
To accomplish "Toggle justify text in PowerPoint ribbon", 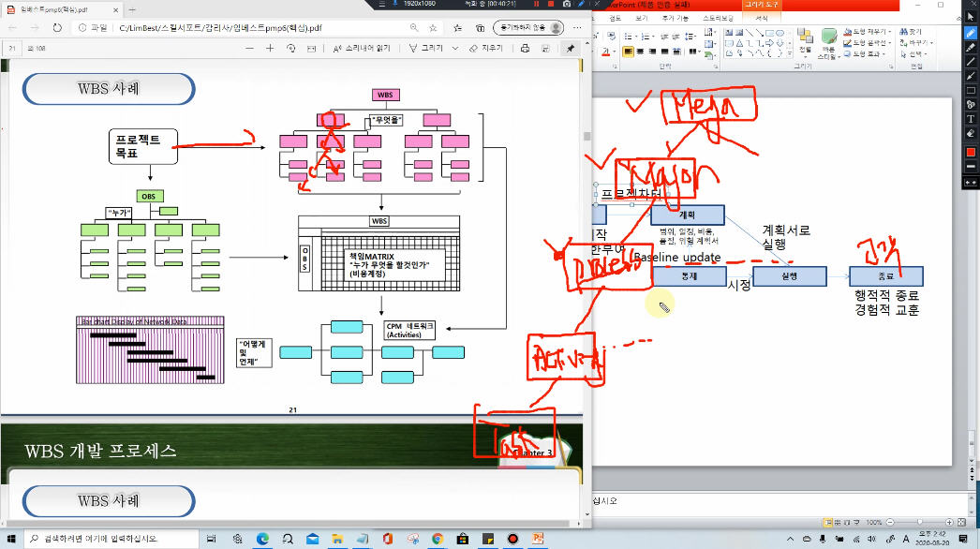I will 665,52.
